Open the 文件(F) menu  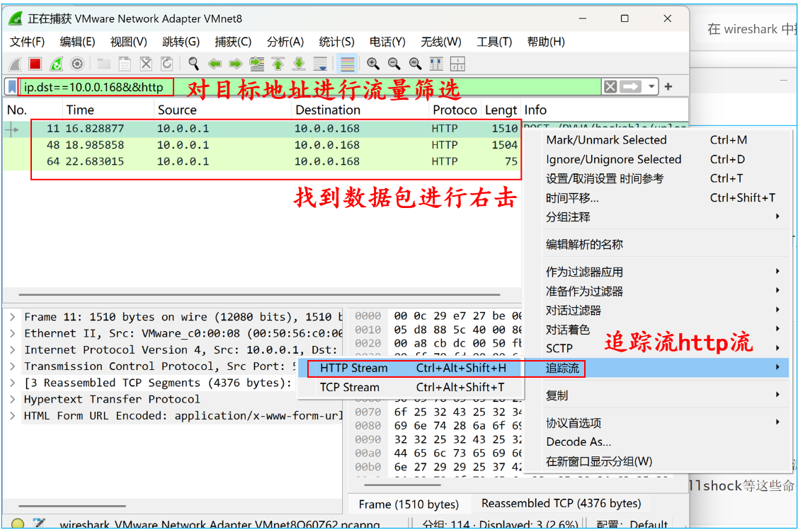28,42
